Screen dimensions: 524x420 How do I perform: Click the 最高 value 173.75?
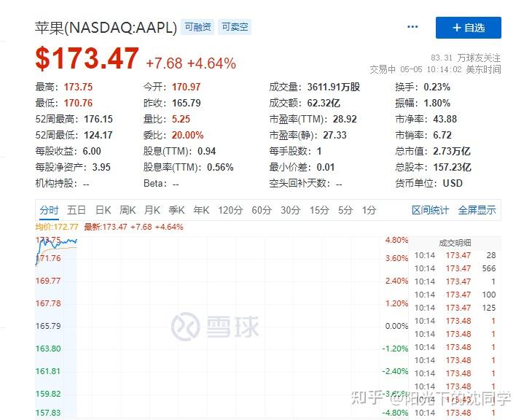78,87
